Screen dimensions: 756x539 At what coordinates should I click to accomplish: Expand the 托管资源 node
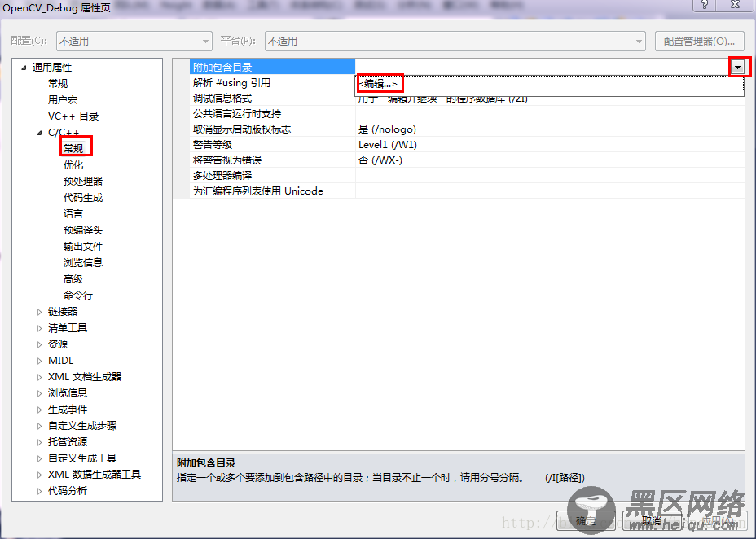pos(40,442)
